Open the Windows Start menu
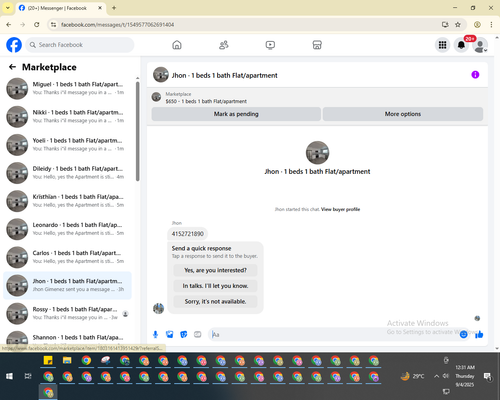 [x=9, y=376]
